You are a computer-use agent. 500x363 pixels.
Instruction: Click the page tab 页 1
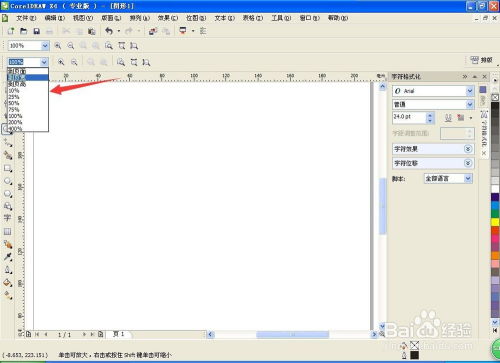tap(119, 334)
